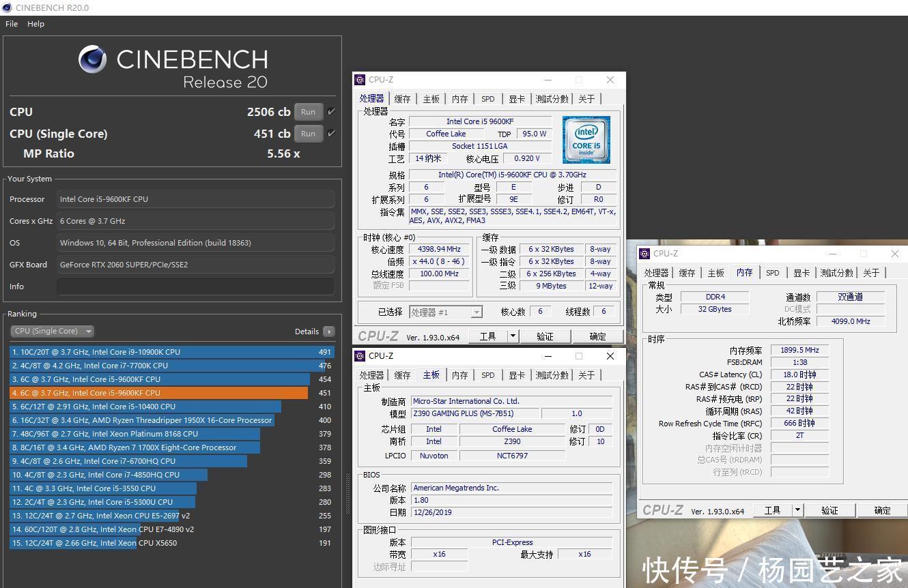908x588 pixels.
Task: Close the processor CPU-Z window
Action: click(610, 80)
